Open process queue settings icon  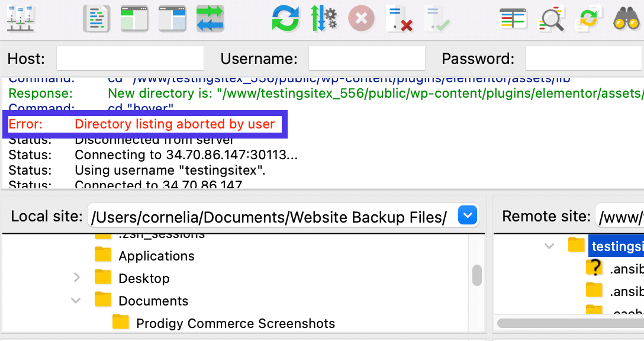point(324,18)
